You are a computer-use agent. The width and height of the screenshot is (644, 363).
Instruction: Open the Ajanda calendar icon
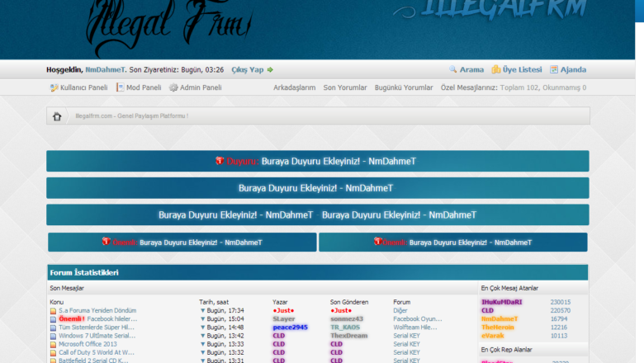tap(554, 69)
